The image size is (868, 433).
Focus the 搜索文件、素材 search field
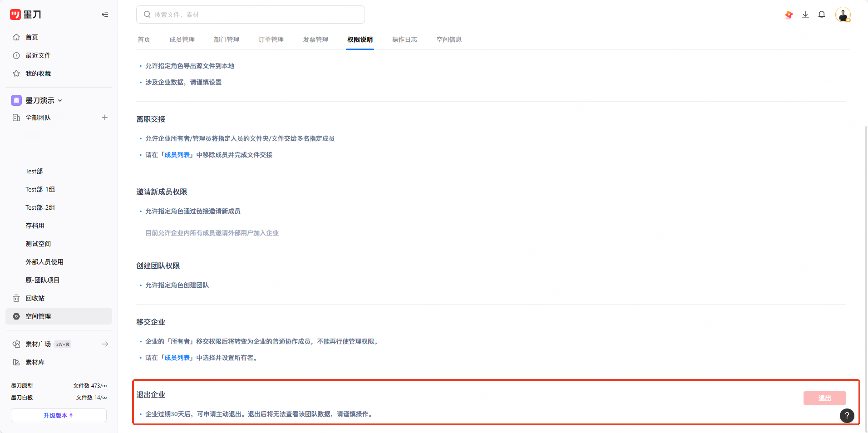[x=251, y=15]
